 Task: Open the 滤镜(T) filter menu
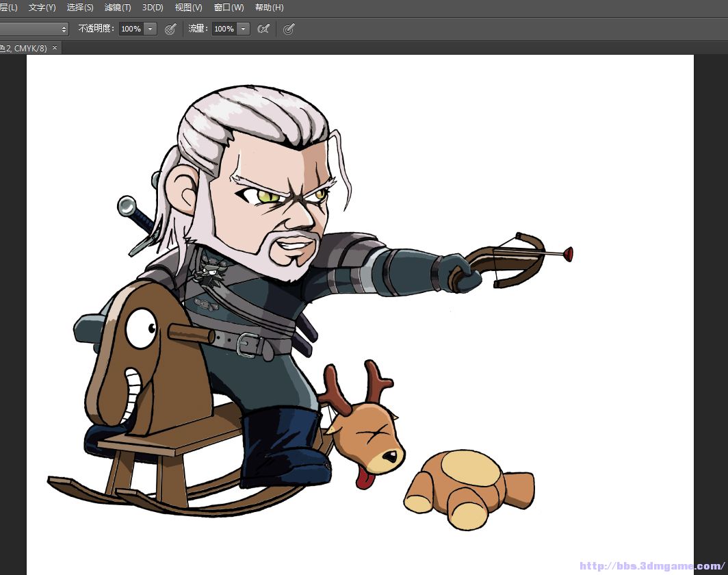tap(118, 8)
